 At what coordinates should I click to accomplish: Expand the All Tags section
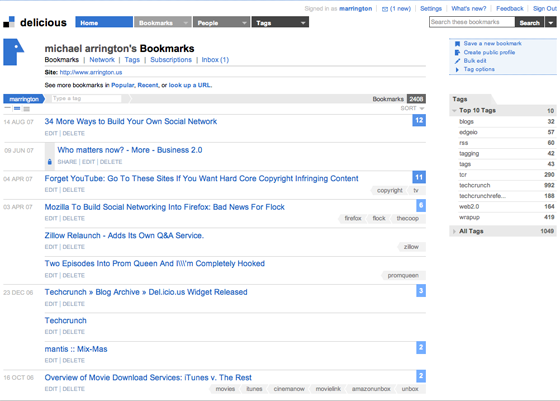tap(454, 231)
